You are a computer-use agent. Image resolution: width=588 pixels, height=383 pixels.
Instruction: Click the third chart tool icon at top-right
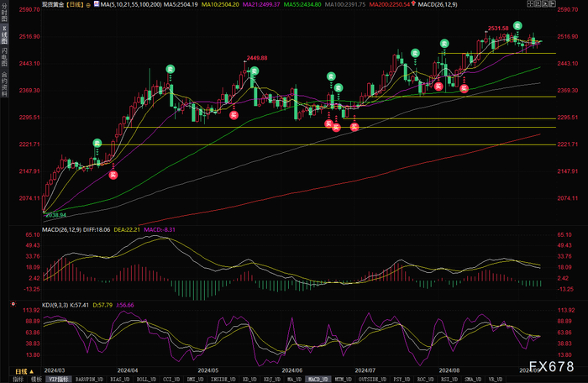coord(545,4)
